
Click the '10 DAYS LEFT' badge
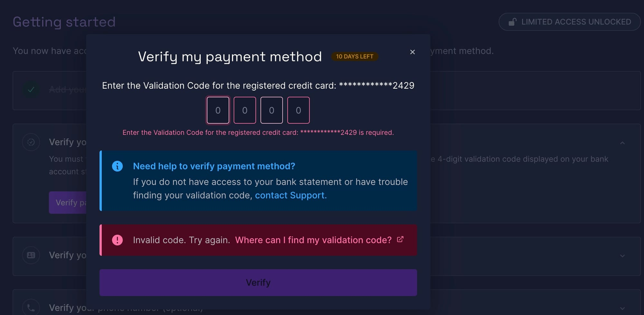pos(355,56)
